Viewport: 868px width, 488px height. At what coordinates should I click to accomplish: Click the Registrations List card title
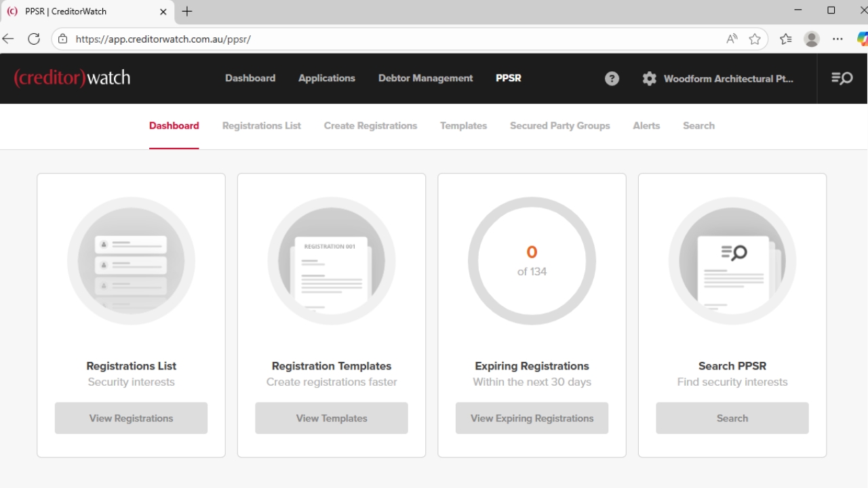click(131, 366)
